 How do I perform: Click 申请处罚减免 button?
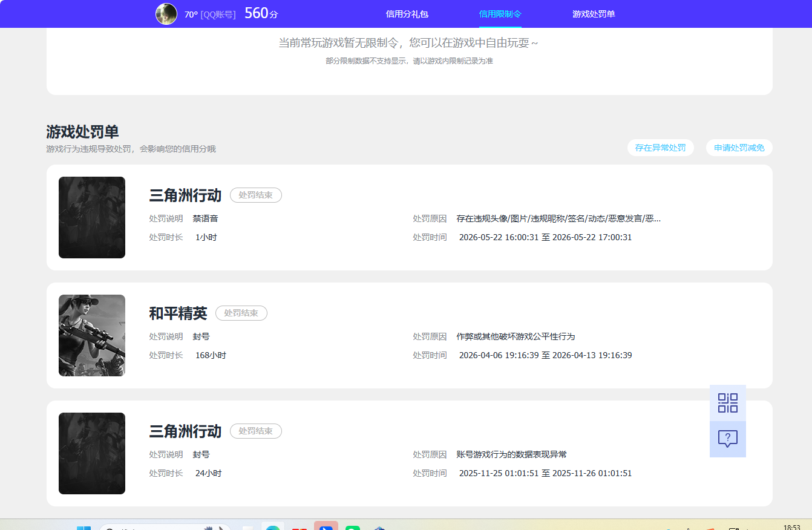(x=739, y=148)
